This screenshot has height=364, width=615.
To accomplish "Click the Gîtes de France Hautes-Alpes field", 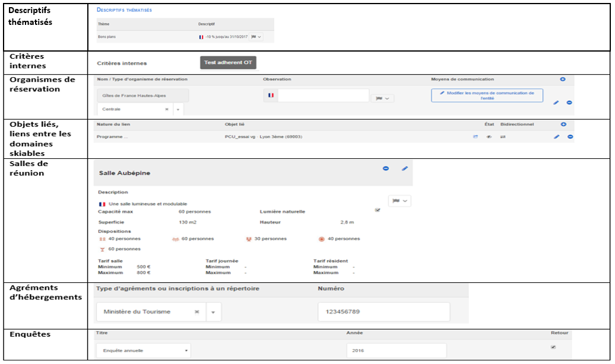I will (142, 95).
